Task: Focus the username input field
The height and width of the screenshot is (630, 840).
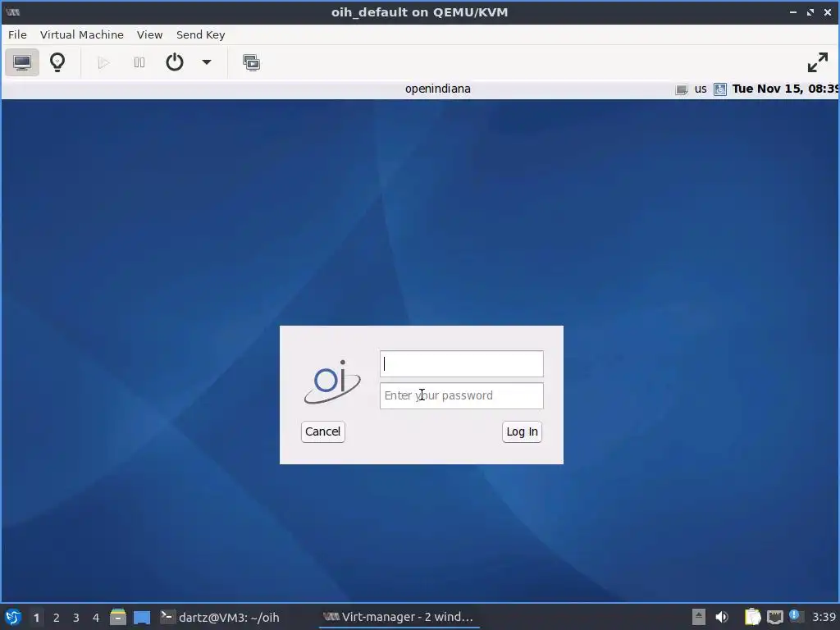Action: click(x=462, y=363)
